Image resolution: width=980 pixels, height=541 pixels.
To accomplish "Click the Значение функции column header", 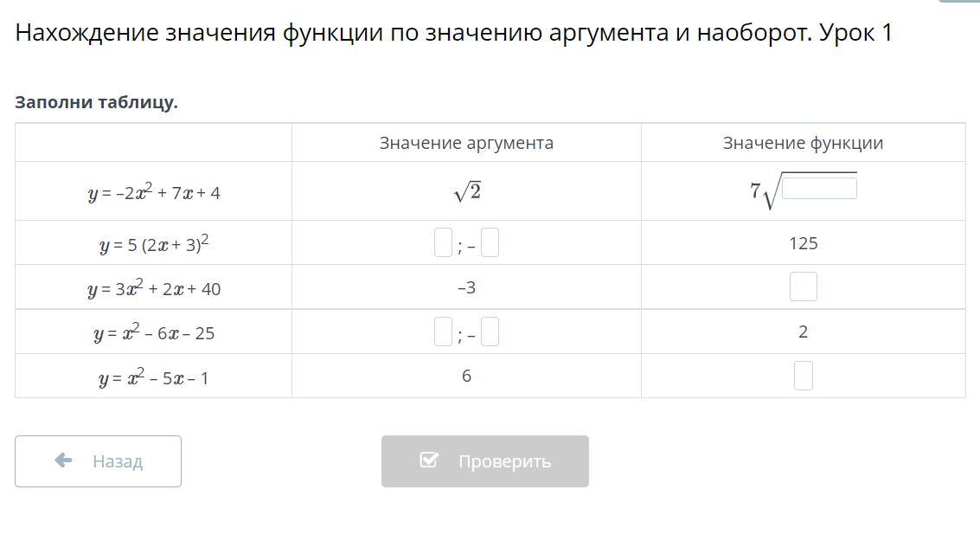I will 804,143.
